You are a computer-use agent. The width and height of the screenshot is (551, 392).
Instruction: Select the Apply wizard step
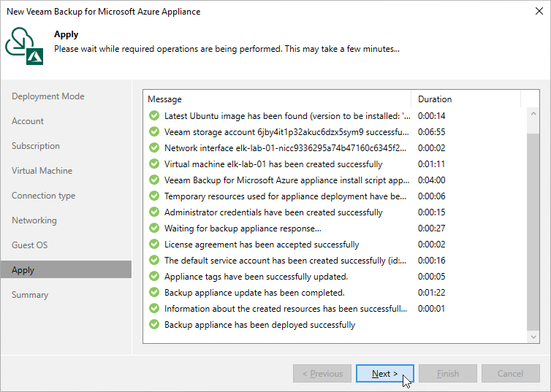click(x=66, y=269)
